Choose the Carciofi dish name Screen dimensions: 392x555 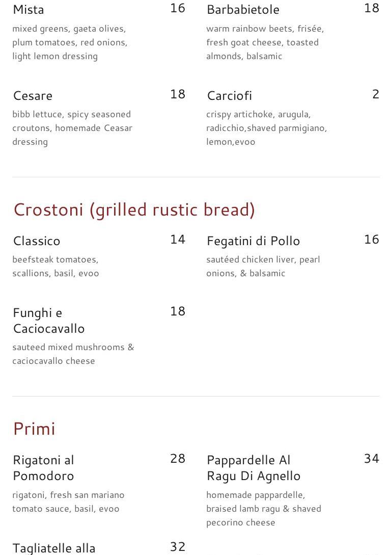[x=229, y=96]
